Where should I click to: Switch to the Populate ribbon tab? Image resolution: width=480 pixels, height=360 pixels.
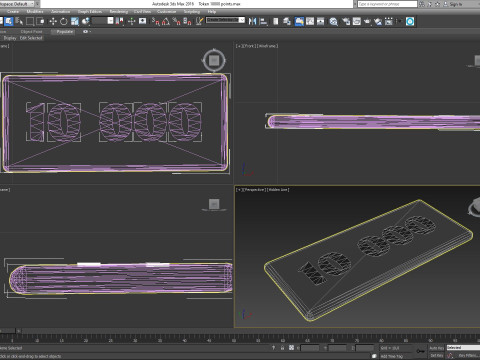tap(65, 32)
